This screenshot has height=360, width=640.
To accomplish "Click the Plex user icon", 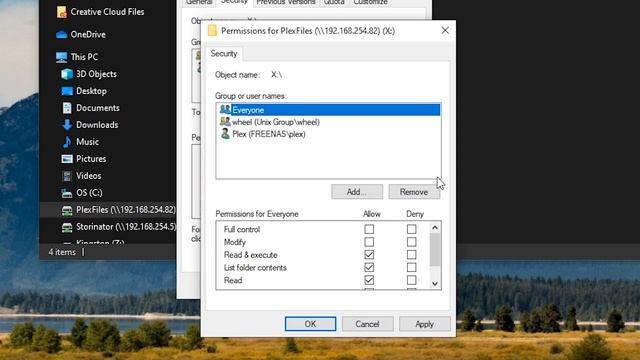I will point(225,133).
